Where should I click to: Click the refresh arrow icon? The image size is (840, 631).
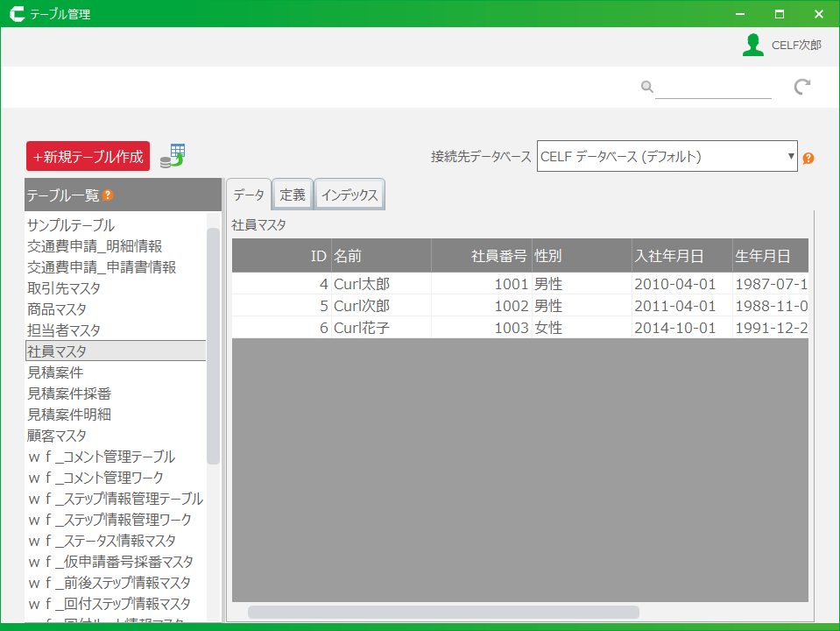click(x=801, y=87)
